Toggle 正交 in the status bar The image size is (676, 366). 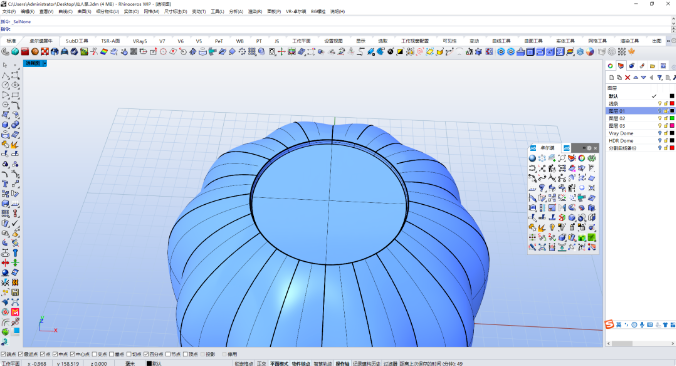262,363
